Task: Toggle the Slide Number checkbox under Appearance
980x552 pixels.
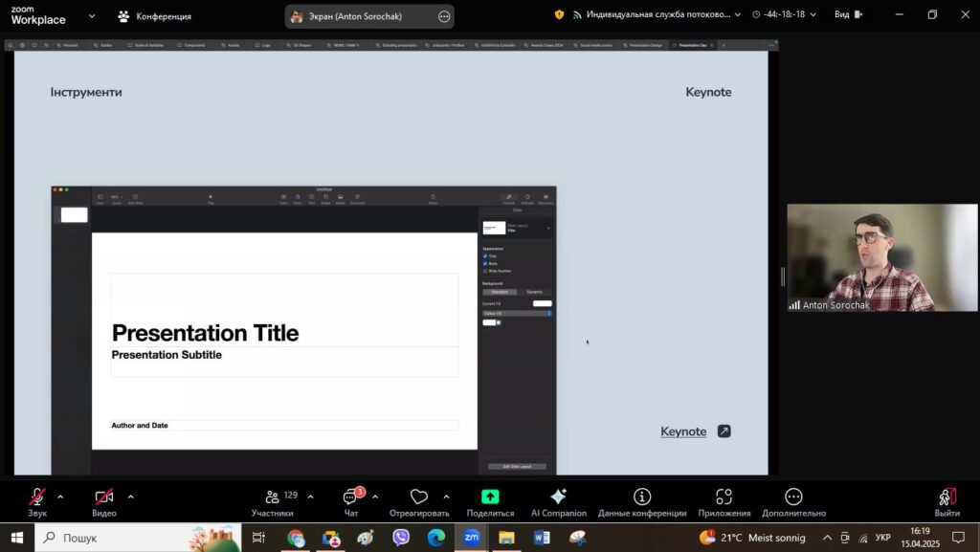Action: [x=485, y=271]
